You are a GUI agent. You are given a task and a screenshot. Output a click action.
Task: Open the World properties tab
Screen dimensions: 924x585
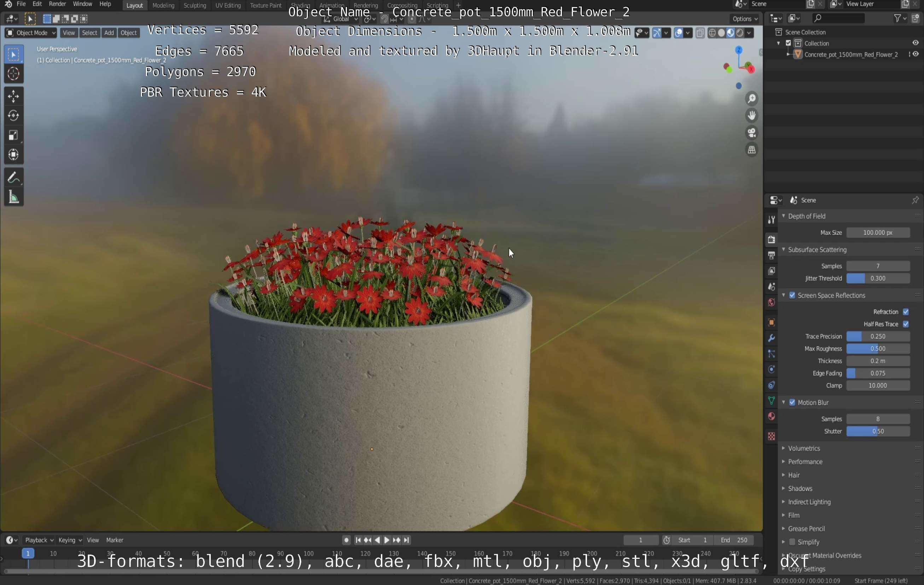click(771, 302)
